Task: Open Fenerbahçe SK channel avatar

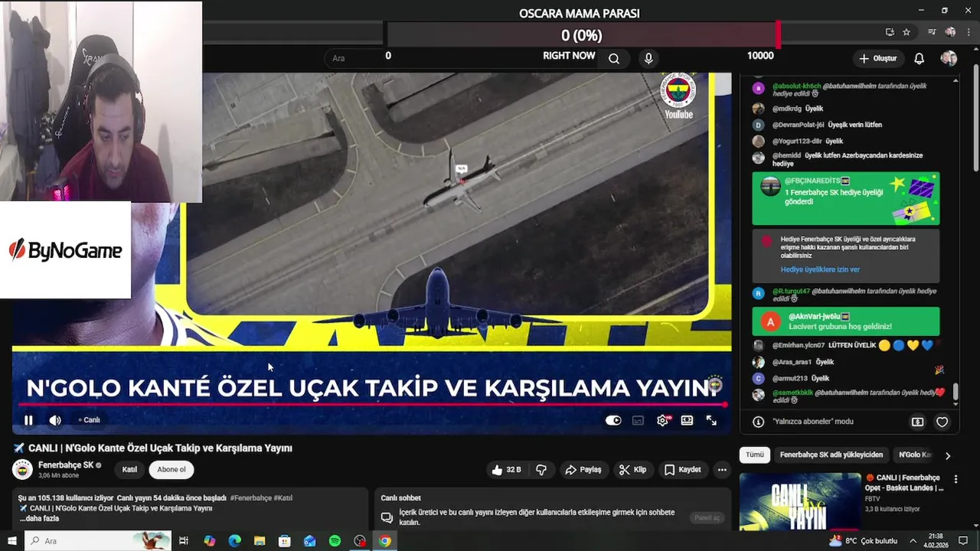Action: (23, 469)
